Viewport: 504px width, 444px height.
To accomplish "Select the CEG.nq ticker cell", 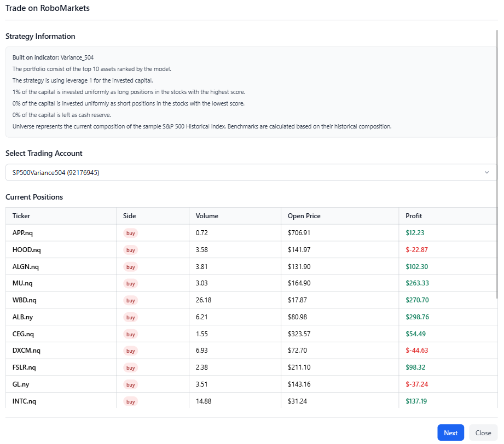I will pos(25,334).
